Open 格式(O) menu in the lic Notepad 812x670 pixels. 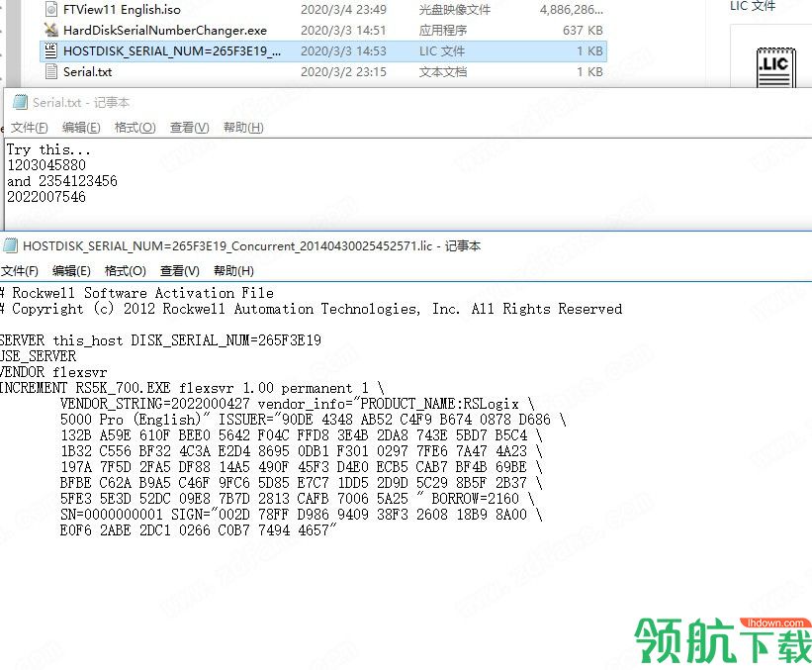[x=125, y=271]
